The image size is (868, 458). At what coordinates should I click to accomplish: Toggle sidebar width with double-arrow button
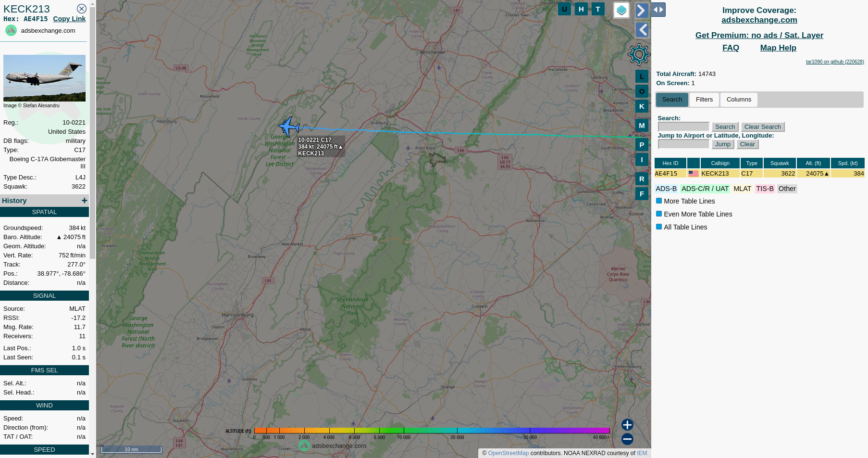pos(658,10)
